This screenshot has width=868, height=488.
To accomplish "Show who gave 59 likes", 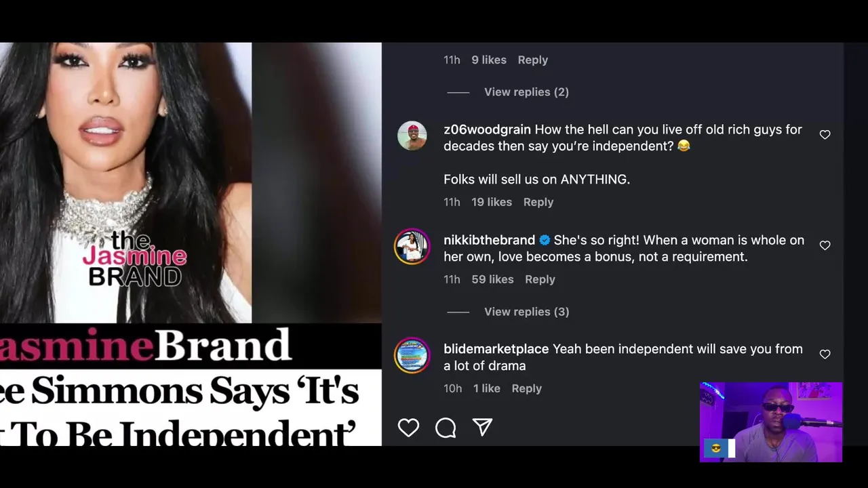I will (x=492, y=279).
